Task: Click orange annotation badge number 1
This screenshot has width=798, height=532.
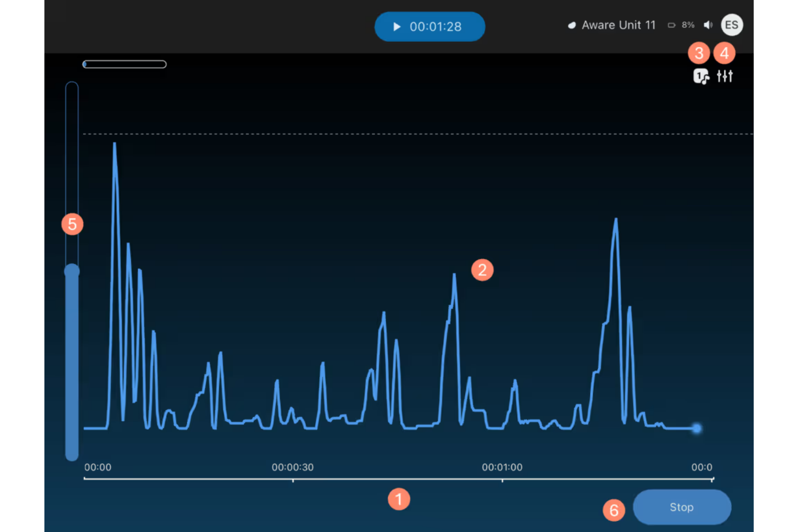Action: (x=399, y=499)
